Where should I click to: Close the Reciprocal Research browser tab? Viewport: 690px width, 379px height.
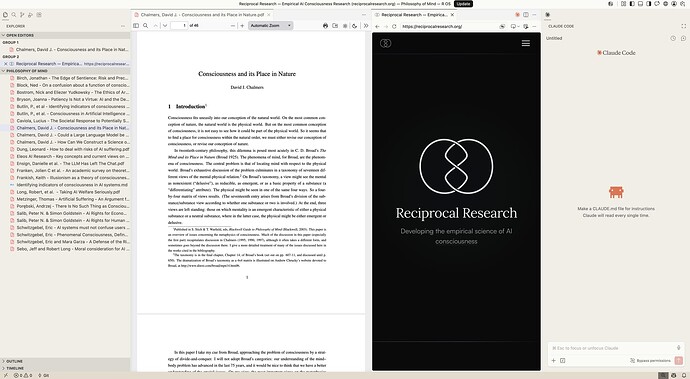coord(452,15)
